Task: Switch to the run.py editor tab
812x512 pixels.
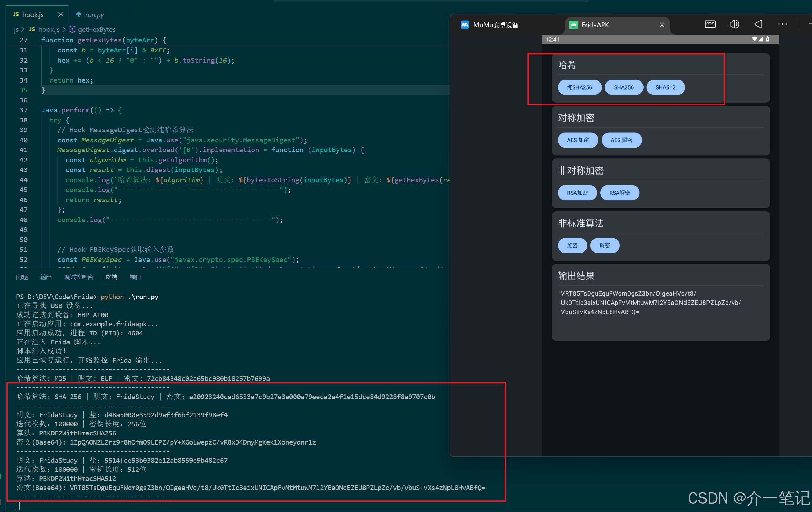Action: (x=94, y=15)
